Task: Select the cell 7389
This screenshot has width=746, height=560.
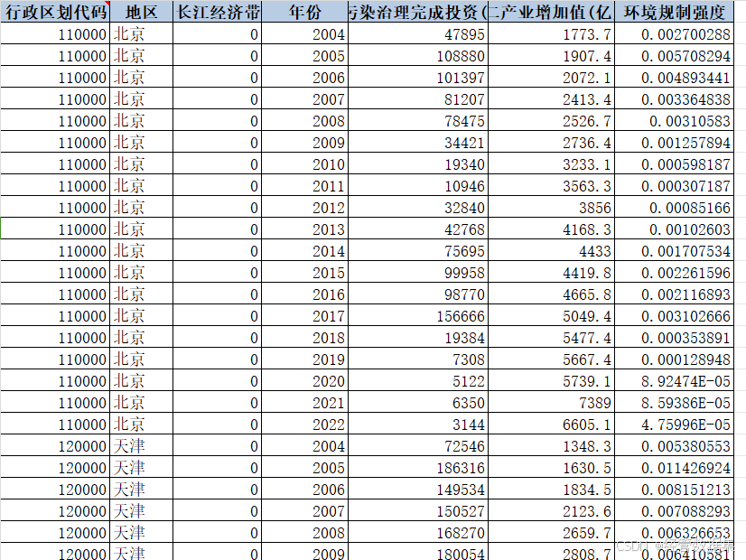Action: point(552,403)
